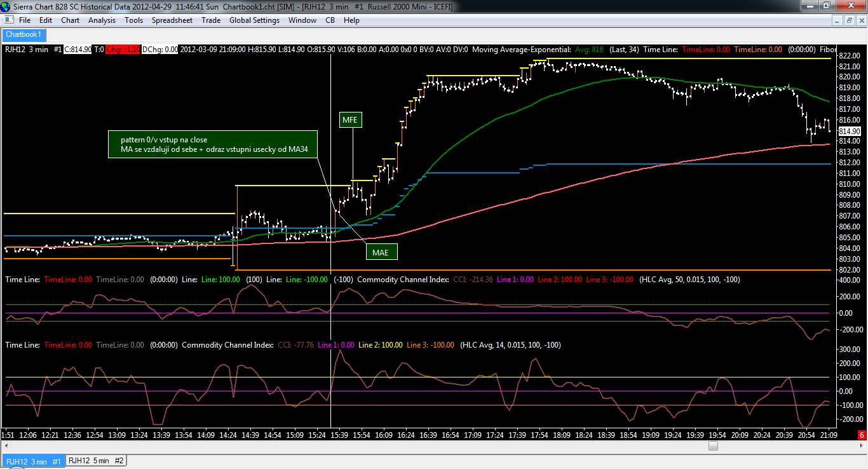The image size is (868, 469).
Task: Open the File menu
Action: point(25,20)
